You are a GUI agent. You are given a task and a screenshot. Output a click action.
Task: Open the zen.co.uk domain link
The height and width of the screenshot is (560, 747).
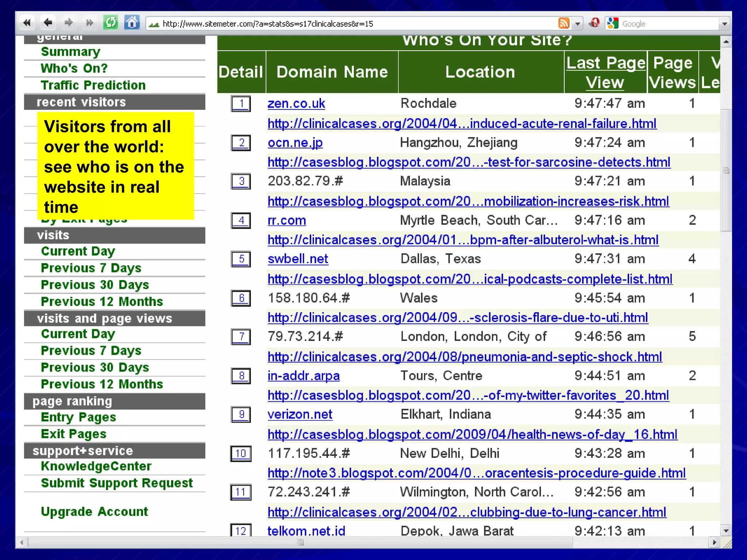[x=296, y=104]
